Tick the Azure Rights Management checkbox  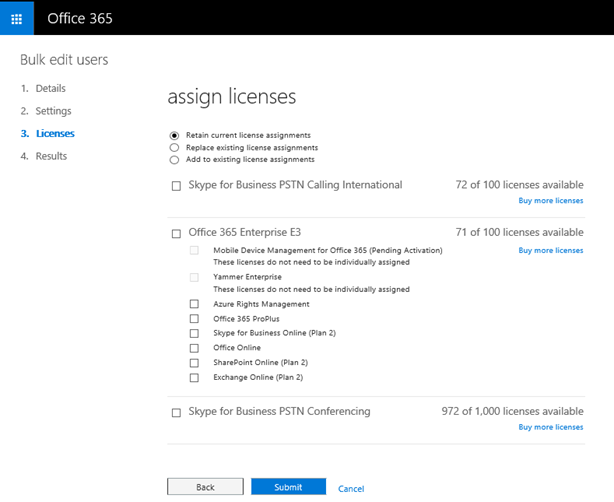tap(194, 304)
